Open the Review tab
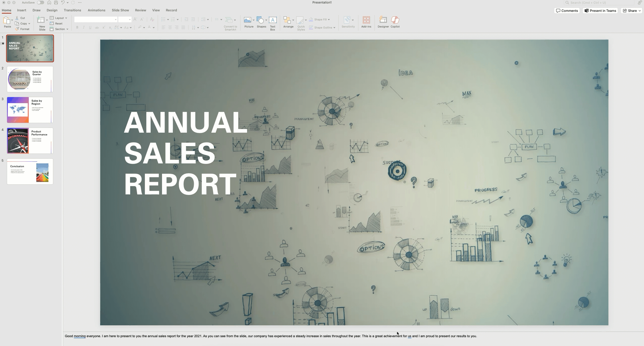The image size is (644, 346). pos(141,10)
